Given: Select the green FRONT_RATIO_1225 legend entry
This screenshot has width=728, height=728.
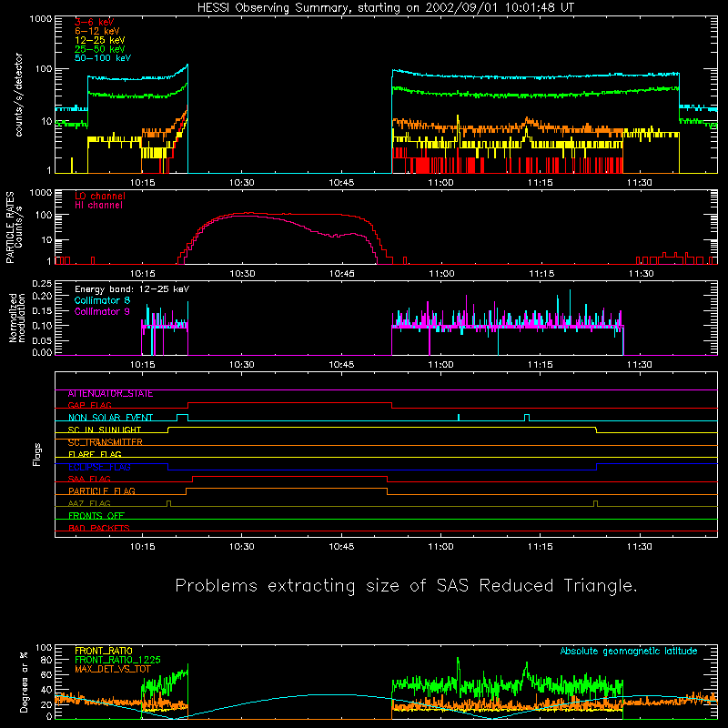Looking at the screenshot, I should pos(117,660).
